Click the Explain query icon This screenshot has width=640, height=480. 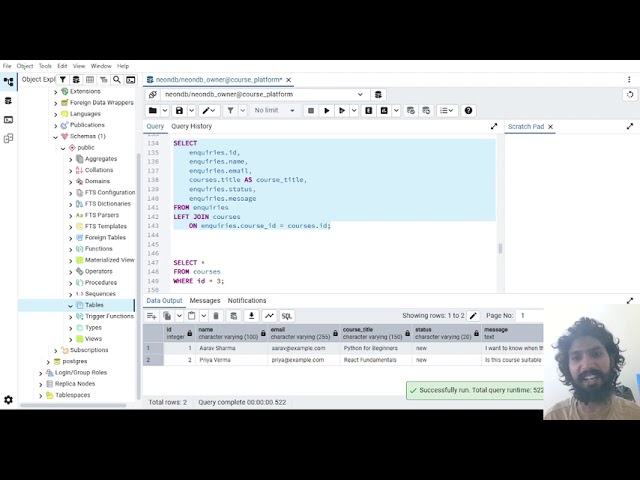(369, 111)
